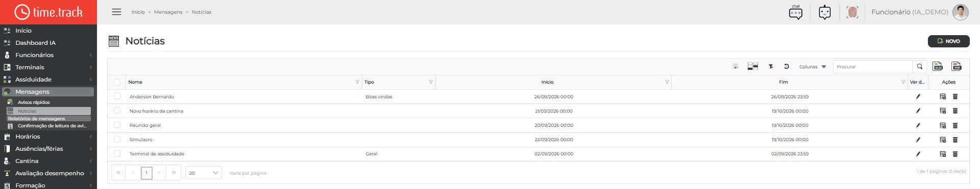The height and width of the screenshot is (189, 980).
Task: Select page 1 in pagination
Action: click(x=146, y=173)
